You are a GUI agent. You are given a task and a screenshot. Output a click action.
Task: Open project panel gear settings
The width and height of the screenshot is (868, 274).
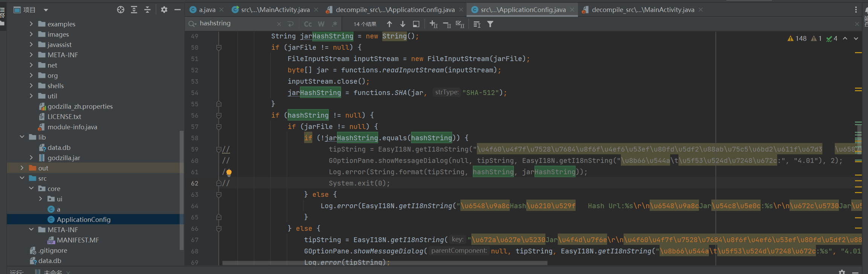click(x=164, y=10)
